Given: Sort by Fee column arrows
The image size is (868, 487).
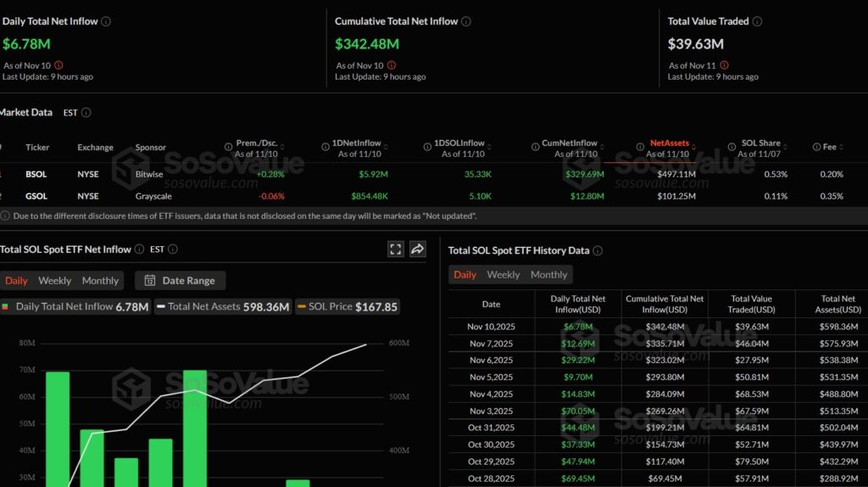Looking at the screenshot, I should 842,147.
